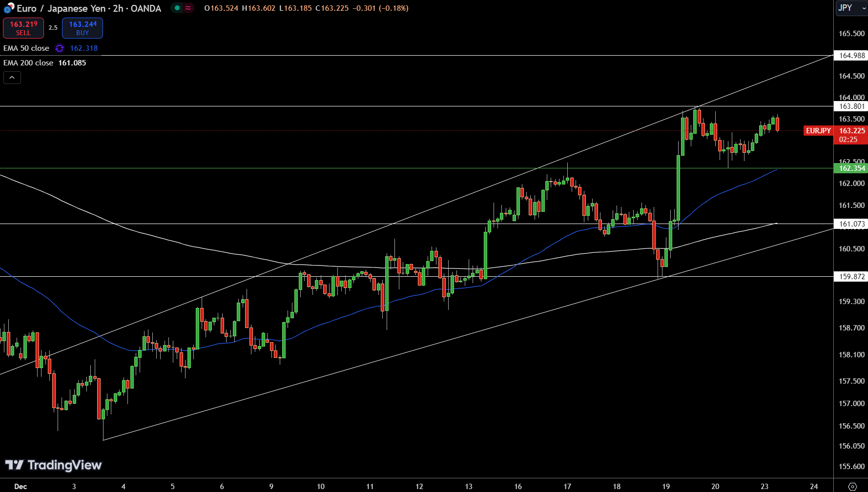Click the Dec label on time axis
This screenshot has width=868, height=492.
tap(21, 487)
